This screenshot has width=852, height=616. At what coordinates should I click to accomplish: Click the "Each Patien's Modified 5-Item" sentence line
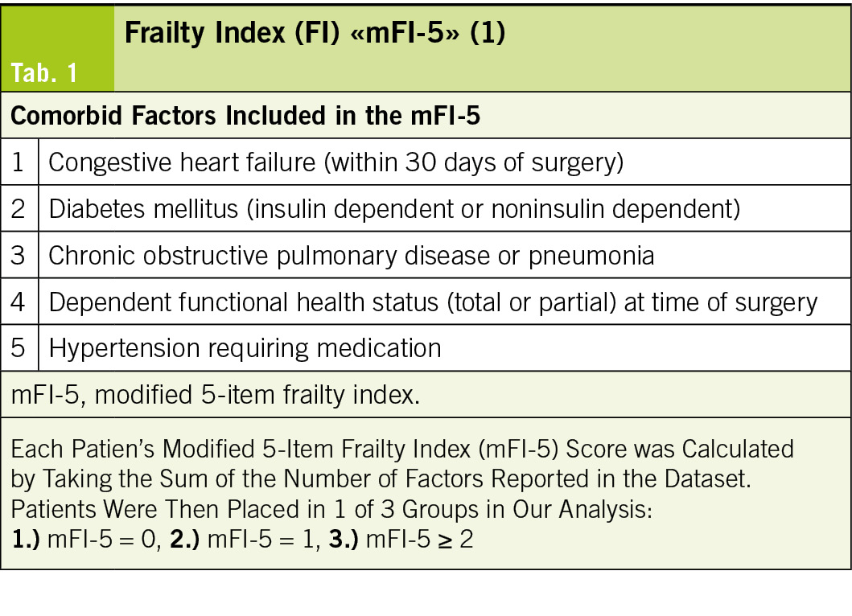(402, 448)
